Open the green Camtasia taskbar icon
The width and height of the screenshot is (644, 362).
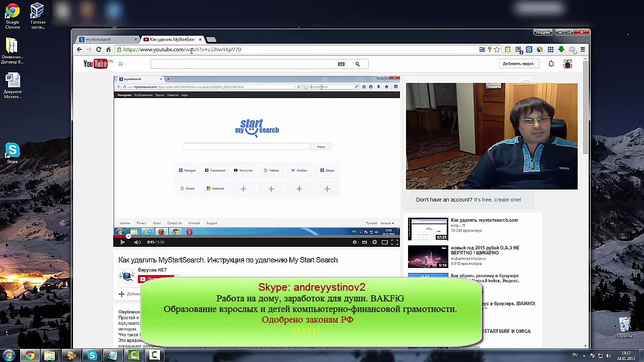pos(134,356)
